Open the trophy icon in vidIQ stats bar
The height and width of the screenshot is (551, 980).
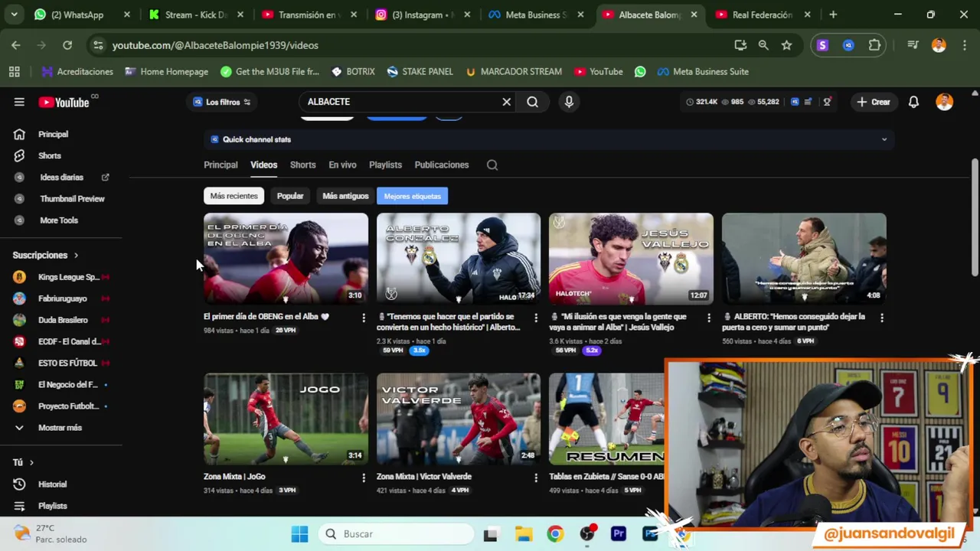click(827, 102)
